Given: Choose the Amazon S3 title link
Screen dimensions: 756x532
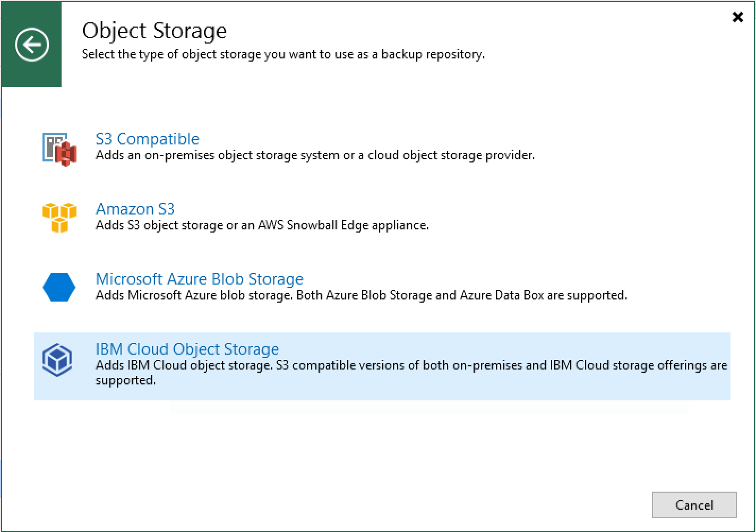Looking at the screenshot, I should click(x=135, y=209).
